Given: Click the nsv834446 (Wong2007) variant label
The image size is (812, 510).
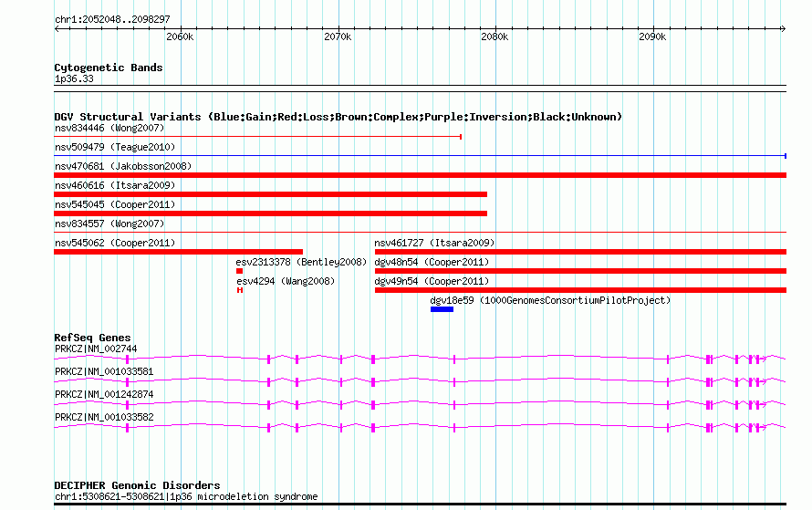Looking at the screenshot, I should [x=109, y=128].
